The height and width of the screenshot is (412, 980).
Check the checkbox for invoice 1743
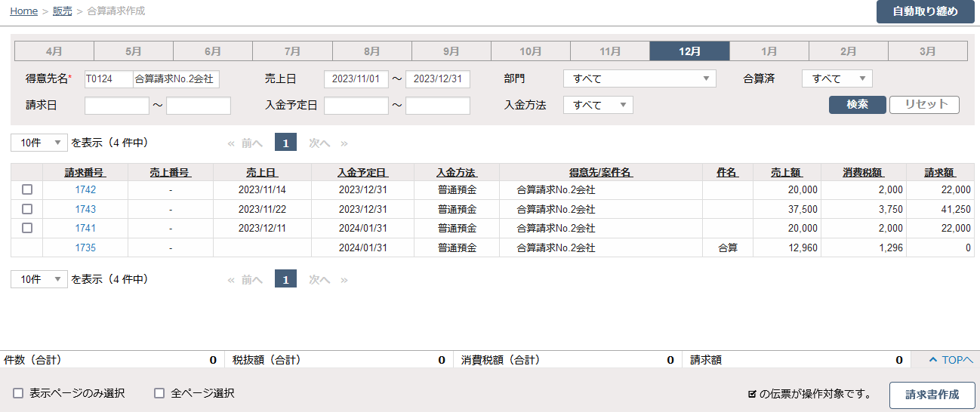point(27,209)
